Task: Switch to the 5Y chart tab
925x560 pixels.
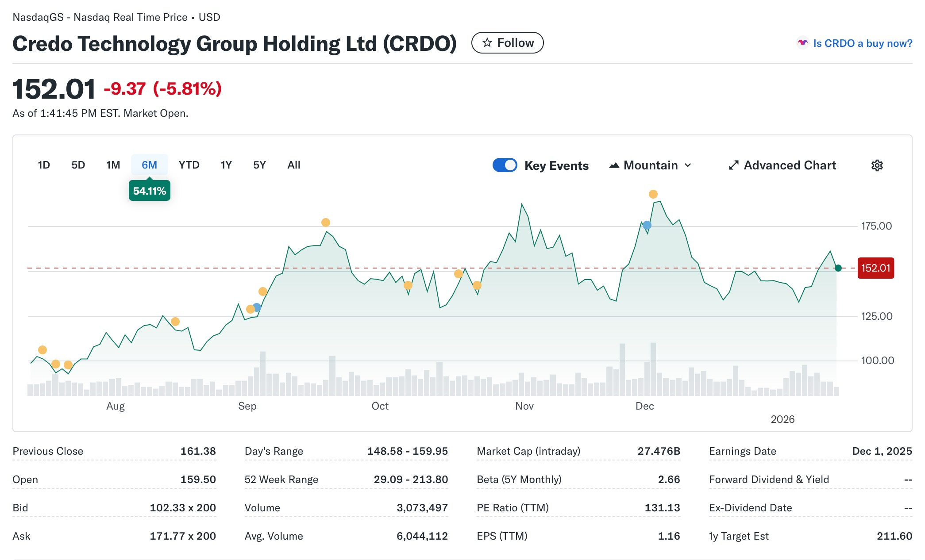Action: 259,165
